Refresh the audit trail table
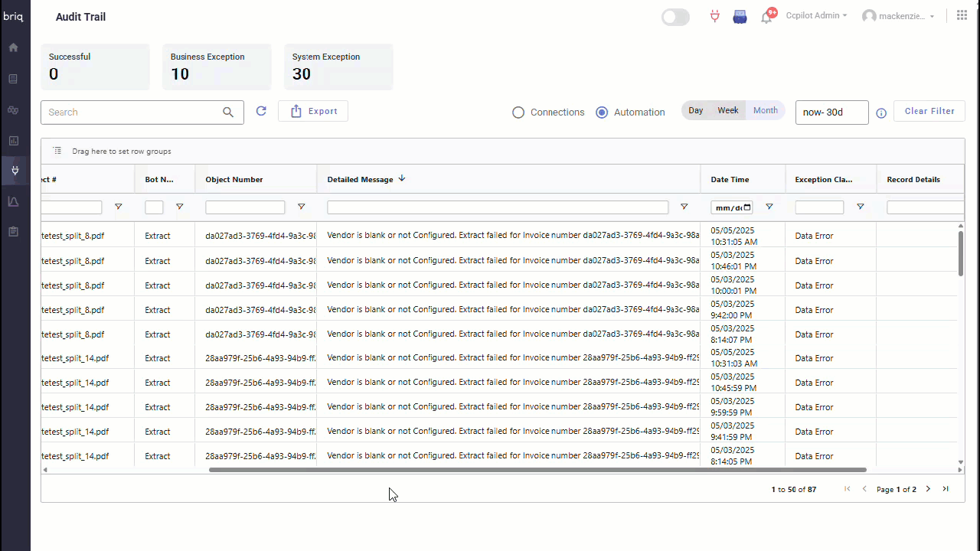 [261, 111]
